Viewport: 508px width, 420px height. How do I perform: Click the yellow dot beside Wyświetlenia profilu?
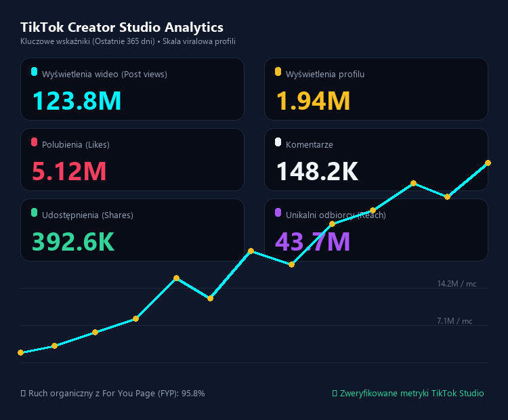[278, 71]
